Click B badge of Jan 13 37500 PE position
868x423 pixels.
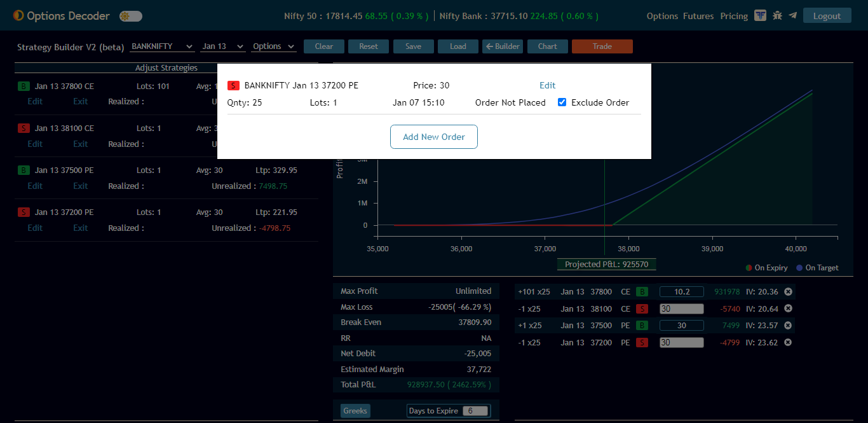tap(24, 170)
